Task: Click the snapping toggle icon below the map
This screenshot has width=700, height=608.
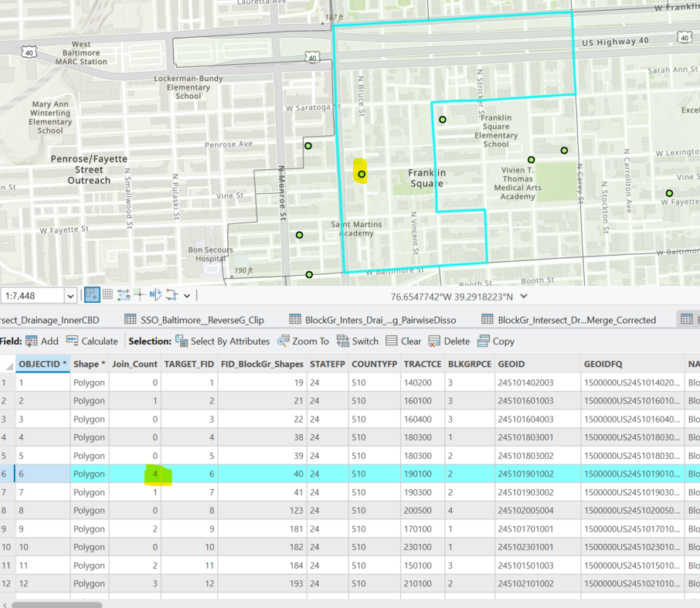Action: point(92,294)
